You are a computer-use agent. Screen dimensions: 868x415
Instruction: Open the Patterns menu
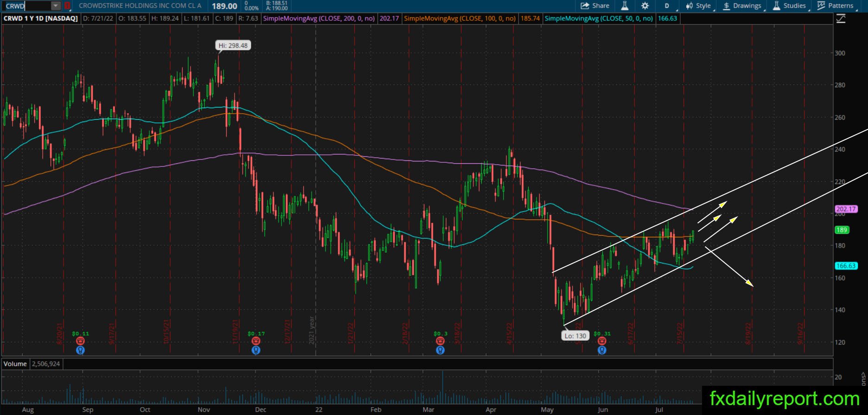pos(836,6)
